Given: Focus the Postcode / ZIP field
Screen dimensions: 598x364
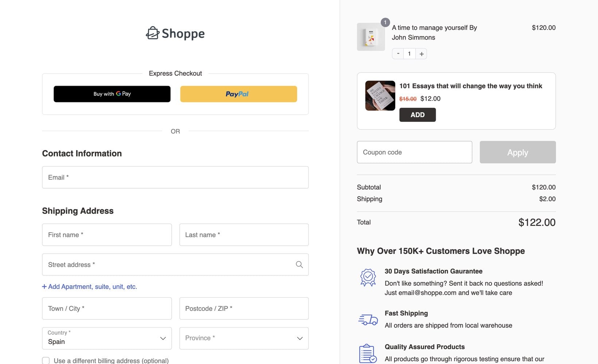Looking at the screenshot, I should click(x=244, y=309).
